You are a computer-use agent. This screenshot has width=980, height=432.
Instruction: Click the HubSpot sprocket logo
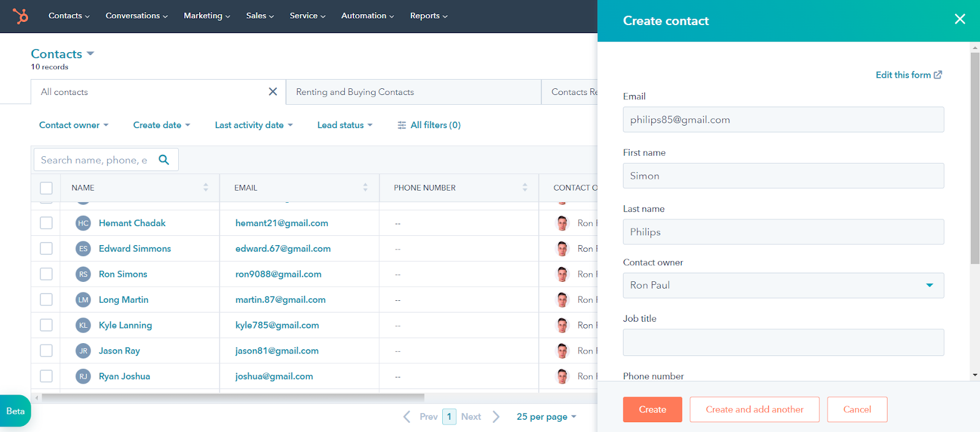[x=21, y=16]
